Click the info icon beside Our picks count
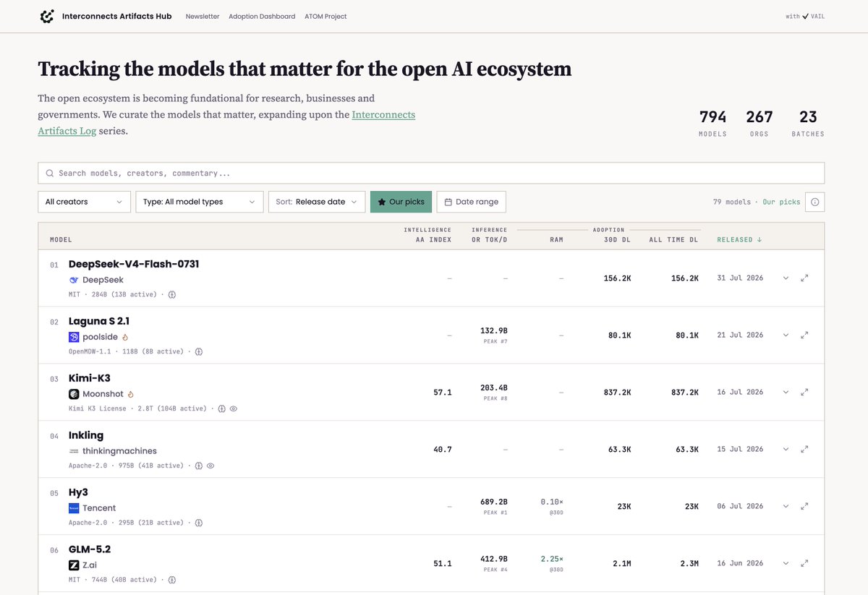The width and height of the screenshot is (868, 595). 814,202
